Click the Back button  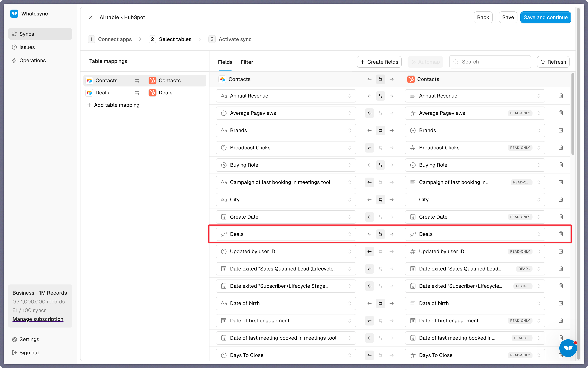click(x=483, y=17)
